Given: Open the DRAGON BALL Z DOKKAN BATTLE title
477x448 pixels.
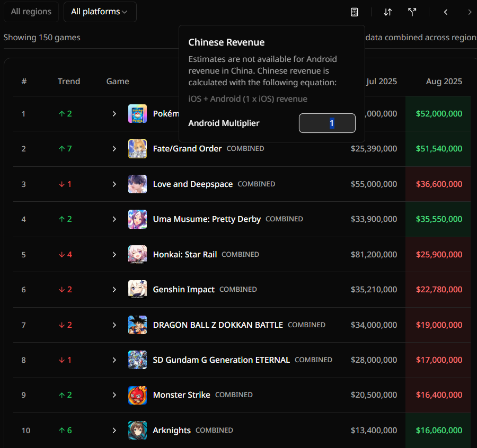Looking at the screenshot, I should (x=218, y=325).
